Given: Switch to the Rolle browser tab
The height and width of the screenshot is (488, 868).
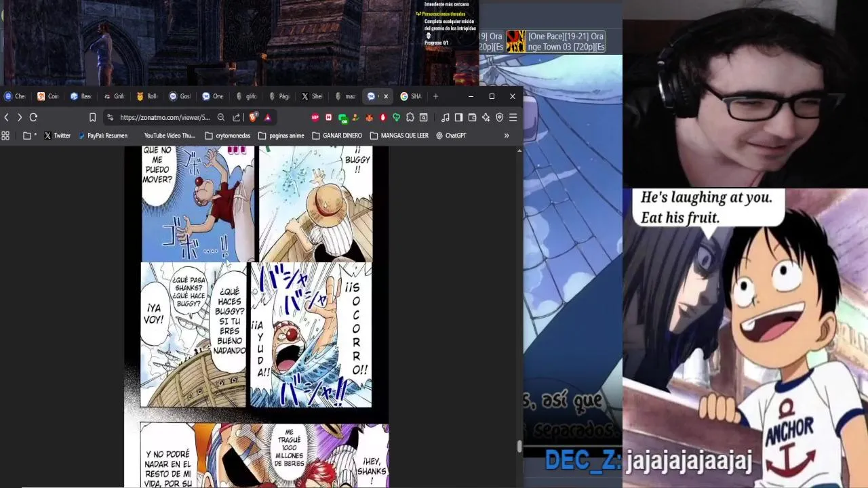Looking at the screenshot, I should [x=149, y=96].
